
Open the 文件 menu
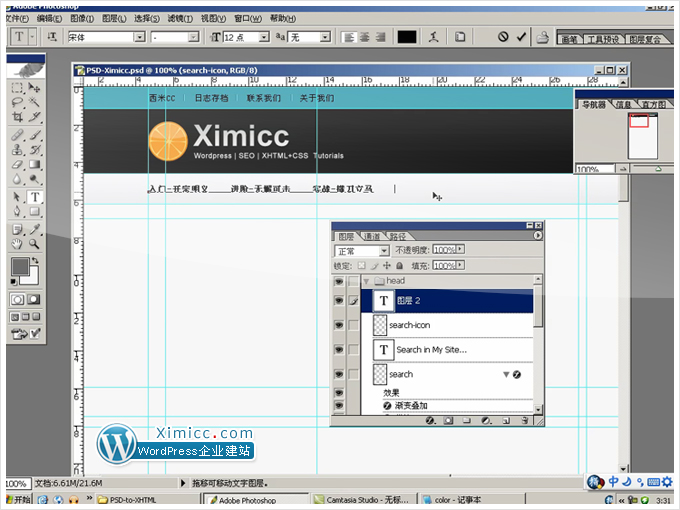click(x=17, y=18)
